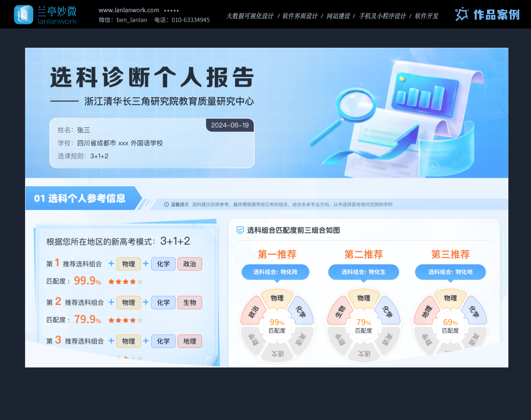Click the star rating under 99.9% match
This screenshot has width=531, height=420.
[125, 282]
